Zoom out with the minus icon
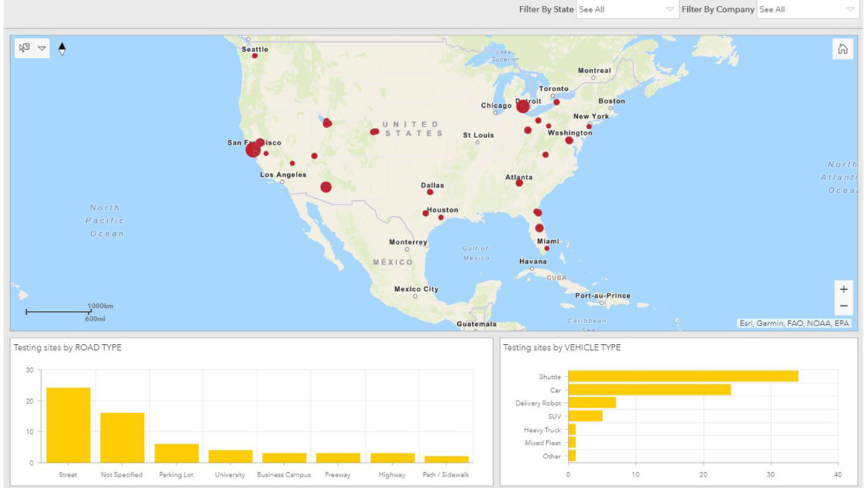 click(843, 306)
